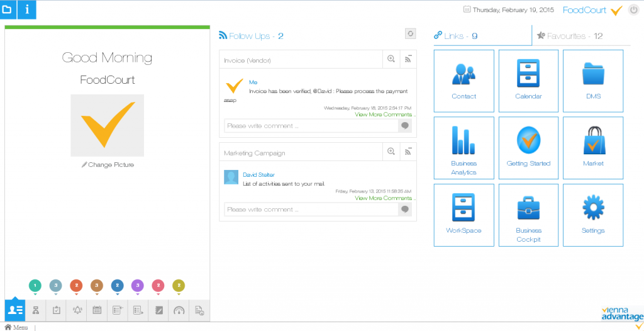
Task: Click the calendar icon beside the date
Action: click(467, 9)
